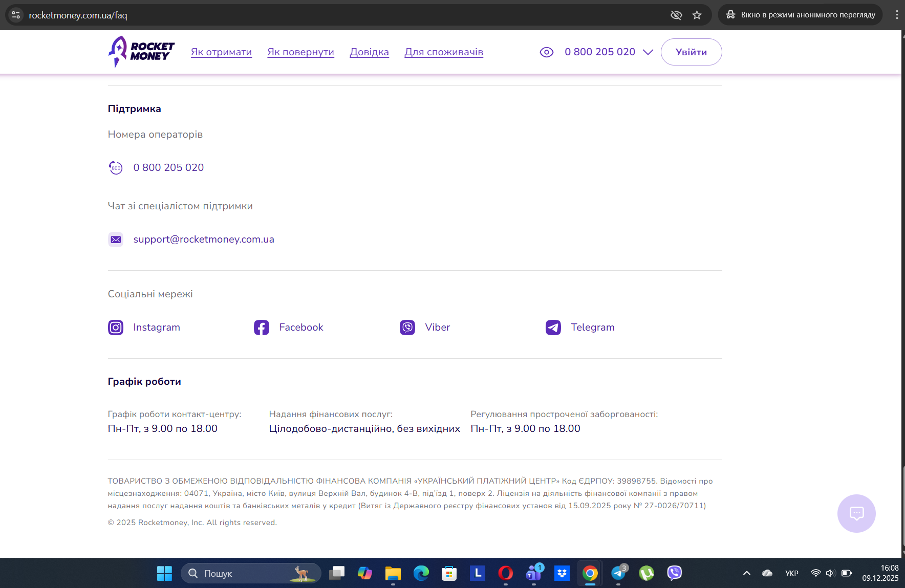
Task: Click the Telegram paper plane icon
Action: coord(553,328)
